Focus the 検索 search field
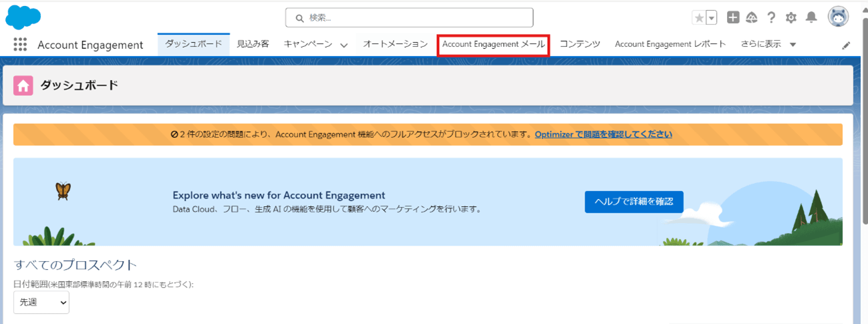Viewport: 868px width, 324px height. pos(409,17)
